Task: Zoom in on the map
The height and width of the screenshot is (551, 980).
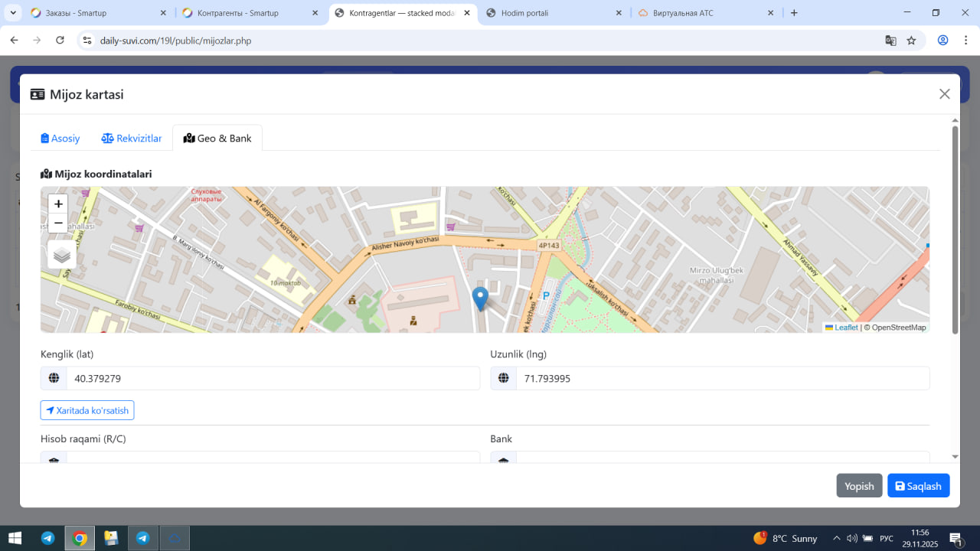Action: coord(58,204)
